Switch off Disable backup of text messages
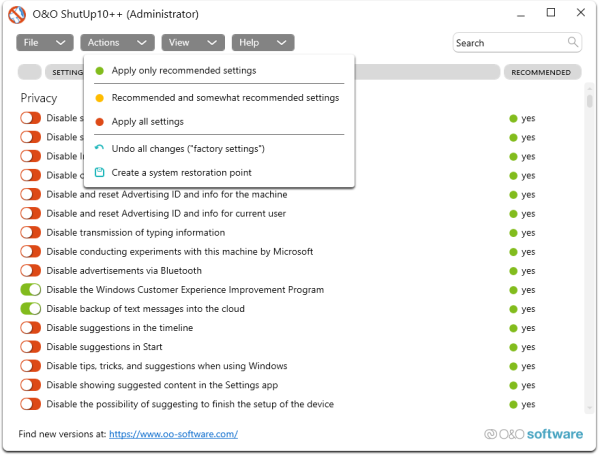 coord(31,309)
